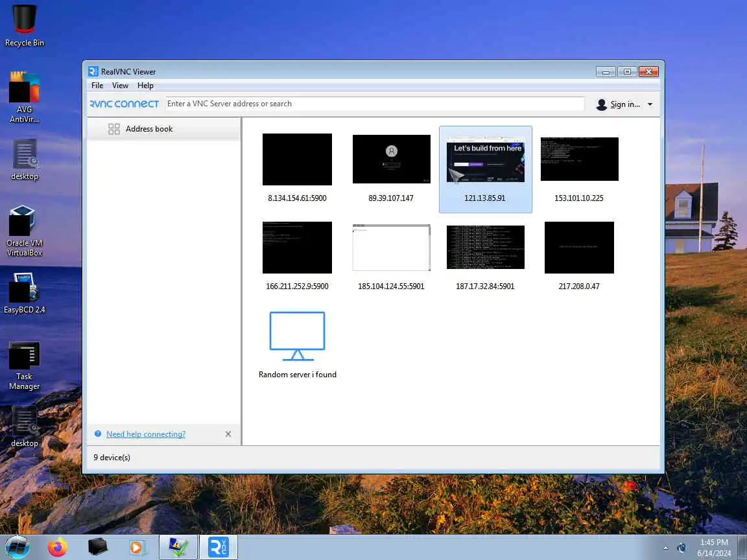Select the 8.134.154.61:5900 thumbnail
Image resolution: width=747 pixels, height=560 pixels.
(x=297, y=159)
